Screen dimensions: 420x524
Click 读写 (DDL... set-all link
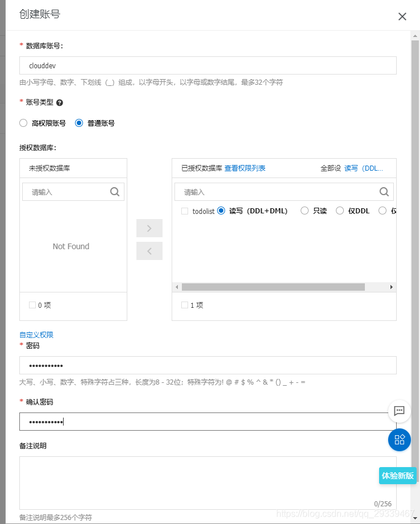point(364,168)
